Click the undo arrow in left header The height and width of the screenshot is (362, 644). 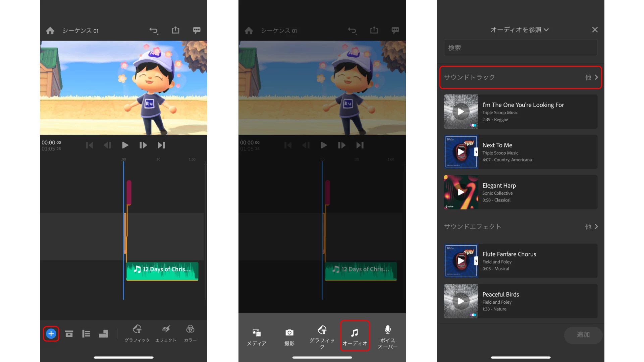(x=154, y=31)
